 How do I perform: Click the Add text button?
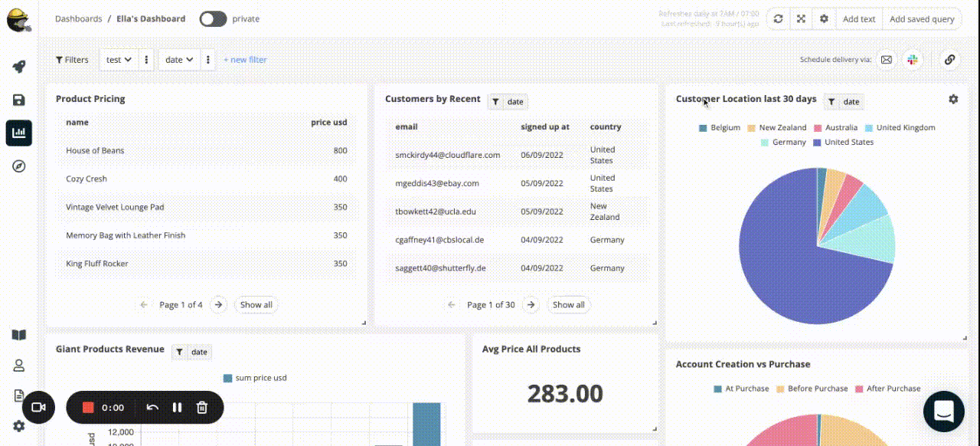click(x=859, y=19)
